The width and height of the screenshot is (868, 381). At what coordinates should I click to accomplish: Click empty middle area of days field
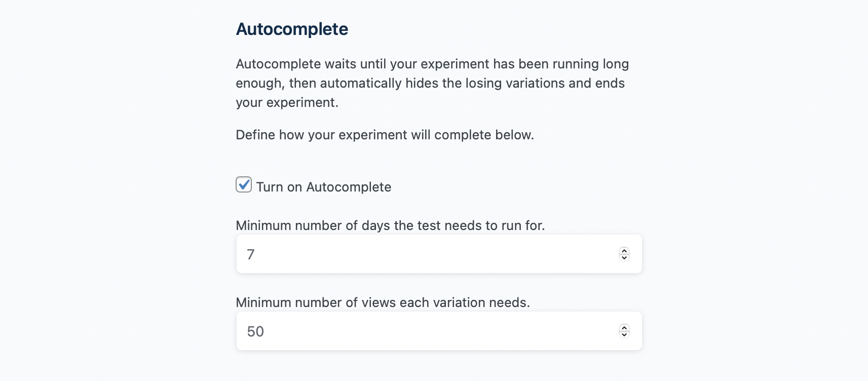pos(439,254)
